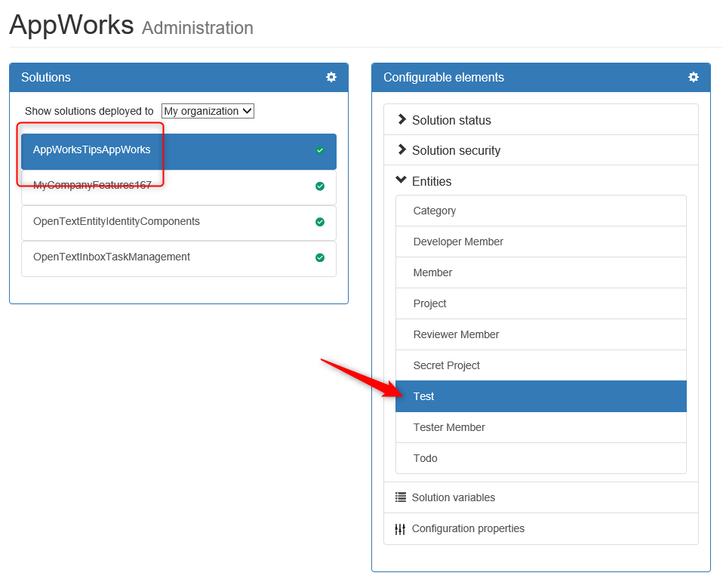The height and width of the screenshot is (588, 723).
Task: Expand the Solution security section
Action: click(541, 150)
